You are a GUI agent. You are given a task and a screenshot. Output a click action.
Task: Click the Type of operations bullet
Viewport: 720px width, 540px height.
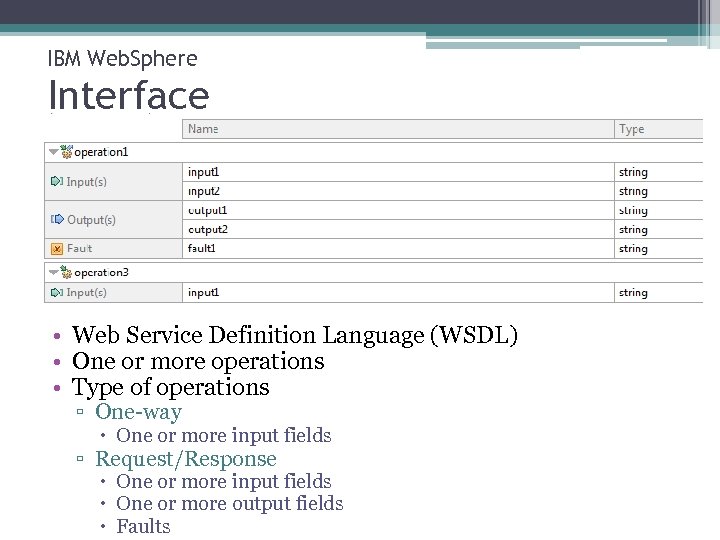(x=170, y=387)
